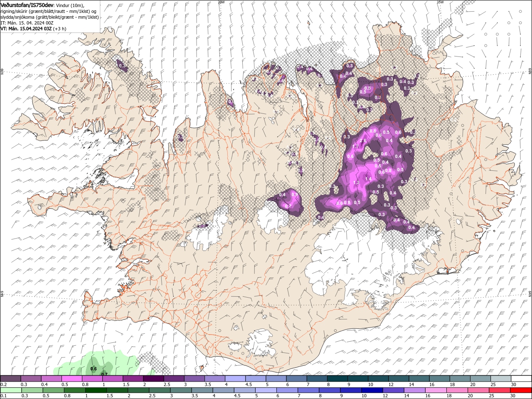Select dark purple snow swatch between 2 and 2.5

pos(153,379)
